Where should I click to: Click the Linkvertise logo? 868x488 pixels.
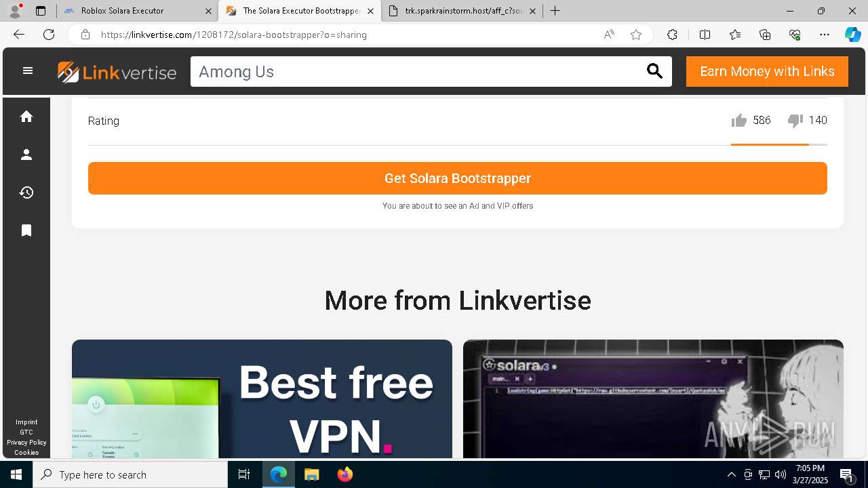click(x=117, y=72)
